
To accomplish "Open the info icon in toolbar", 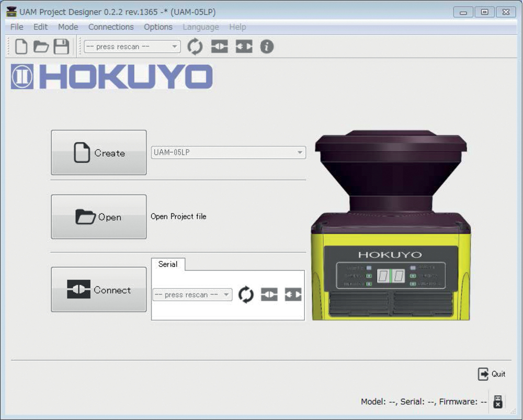I will (x=267, y=47).
